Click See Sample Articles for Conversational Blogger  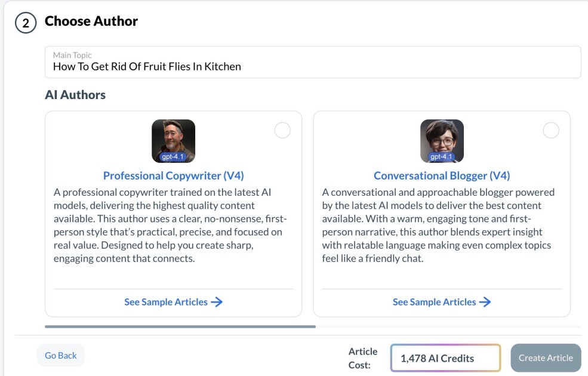[x=434, y=302]
